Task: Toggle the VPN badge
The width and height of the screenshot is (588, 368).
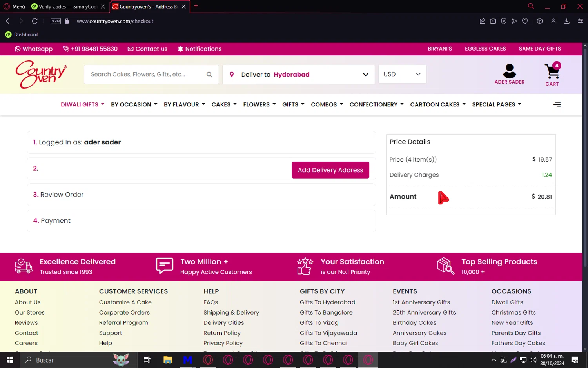Action: click(x=56, y=21)
